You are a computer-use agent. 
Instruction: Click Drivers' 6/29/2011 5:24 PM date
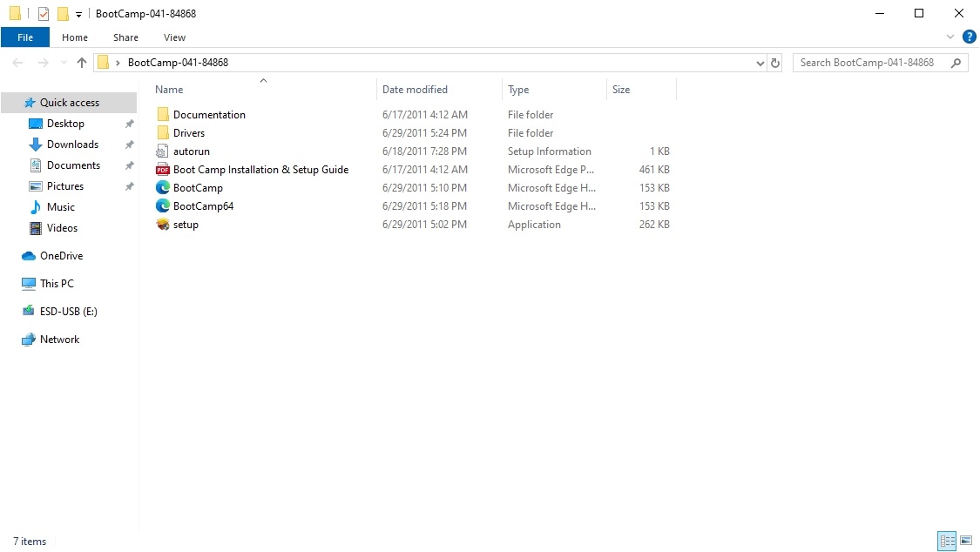[x=424, y=132]
